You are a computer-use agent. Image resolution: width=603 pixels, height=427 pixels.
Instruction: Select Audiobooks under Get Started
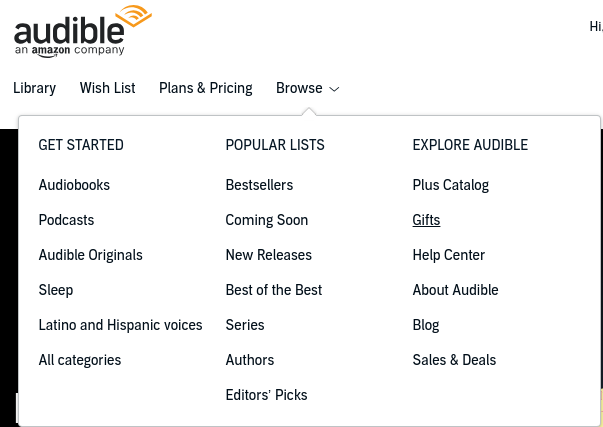click(x=74, y=185)
